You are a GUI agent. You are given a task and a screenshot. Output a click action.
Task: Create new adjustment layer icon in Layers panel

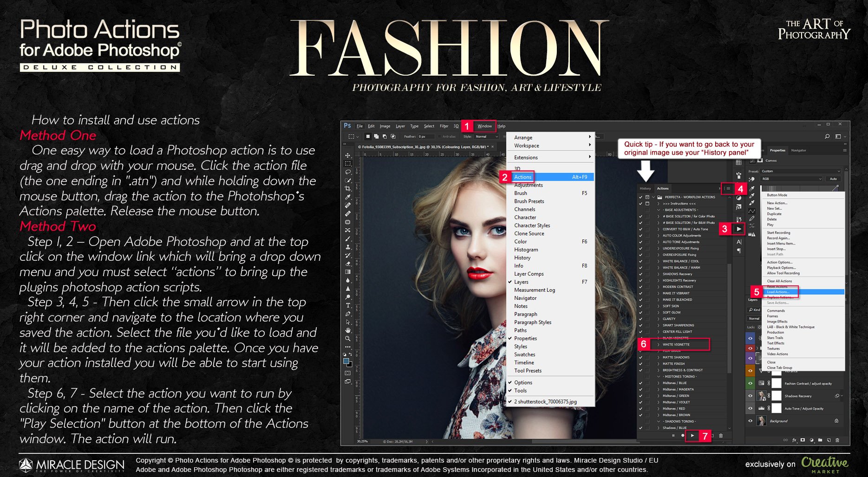(812, 439)
